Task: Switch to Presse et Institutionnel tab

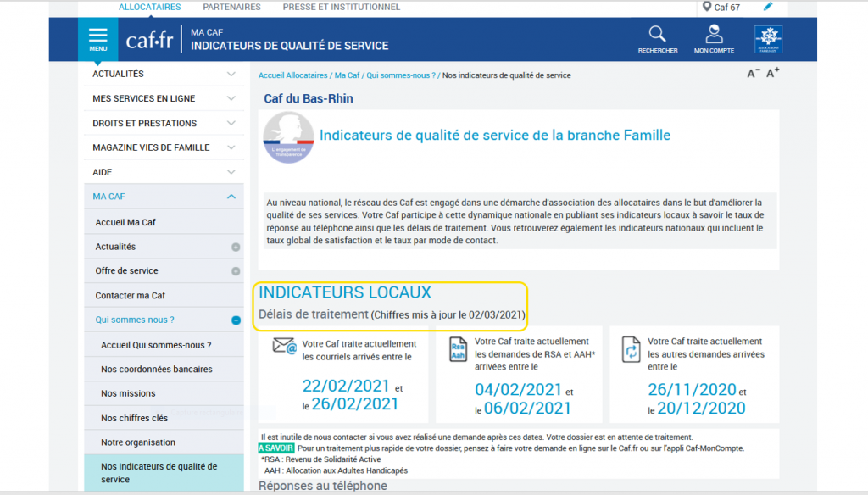Action: [x=341, y=7]
